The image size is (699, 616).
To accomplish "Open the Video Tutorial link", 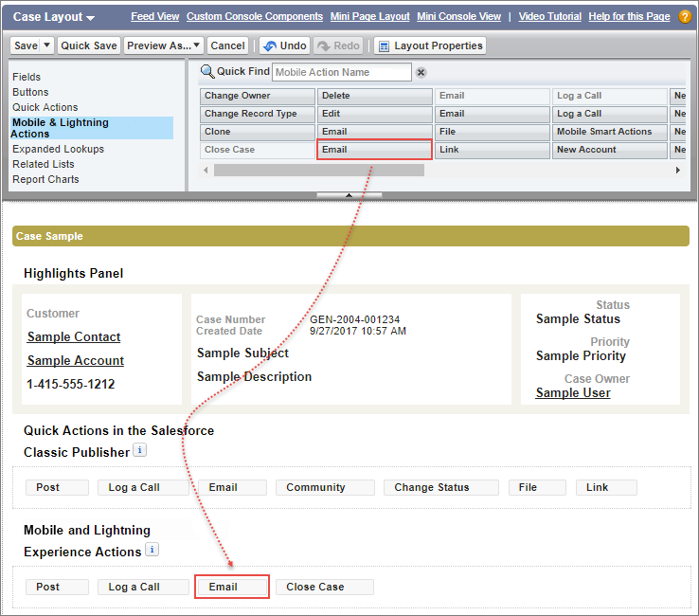I will [x=549, y=16].
